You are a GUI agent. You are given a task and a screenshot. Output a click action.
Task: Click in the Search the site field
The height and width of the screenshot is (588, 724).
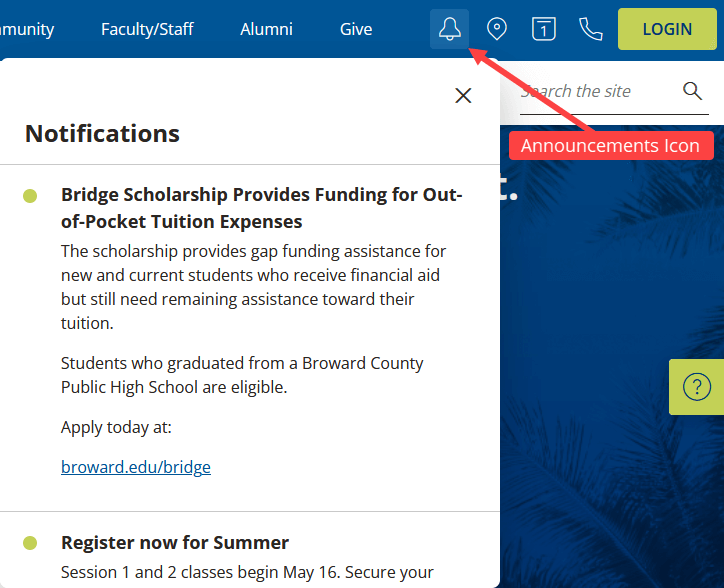pyautogui.click(x=598, y=91)
